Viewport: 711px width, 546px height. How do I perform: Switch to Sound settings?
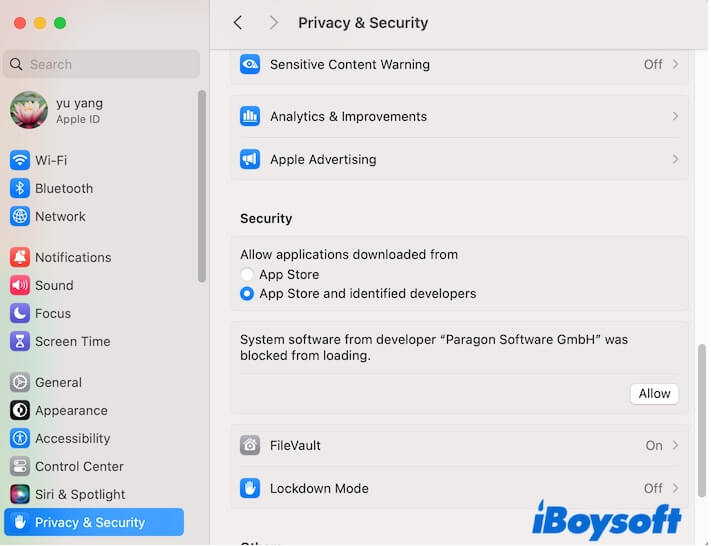click(x=95, y=285)
